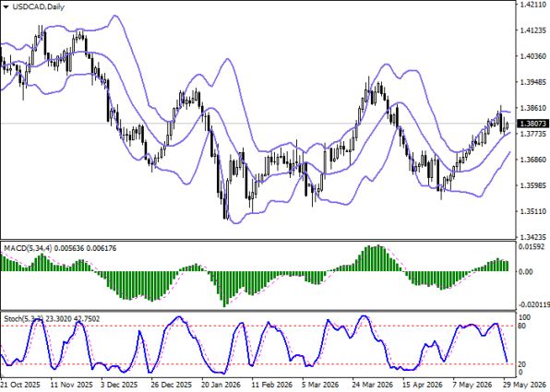Click price level 1.40360 on axis

pyautogui.click(x=532, y=56)
